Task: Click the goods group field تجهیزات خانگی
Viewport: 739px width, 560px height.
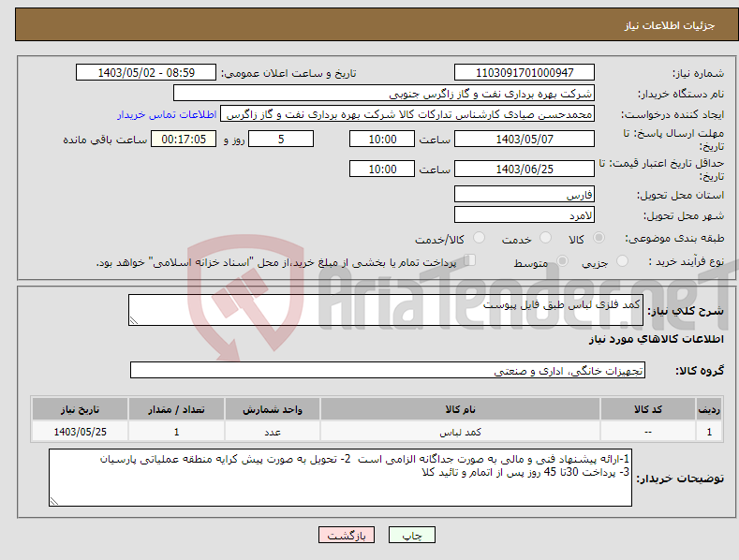Action: [388, 371]
